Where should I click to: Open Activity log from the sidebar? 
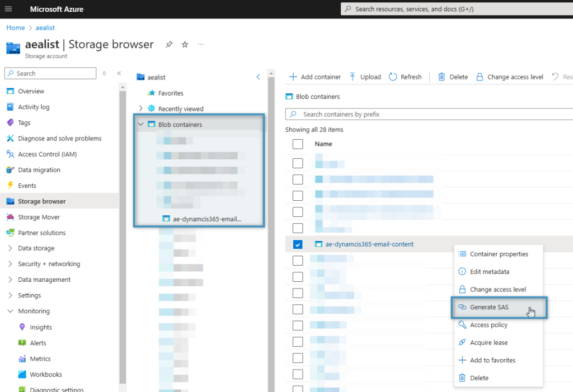[34, 107]
